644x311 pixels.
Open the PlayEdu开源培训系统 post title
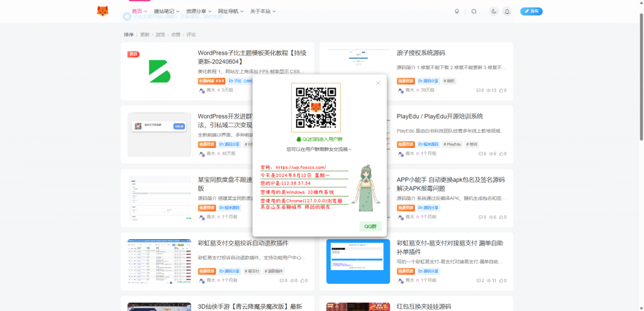point(440,116)
